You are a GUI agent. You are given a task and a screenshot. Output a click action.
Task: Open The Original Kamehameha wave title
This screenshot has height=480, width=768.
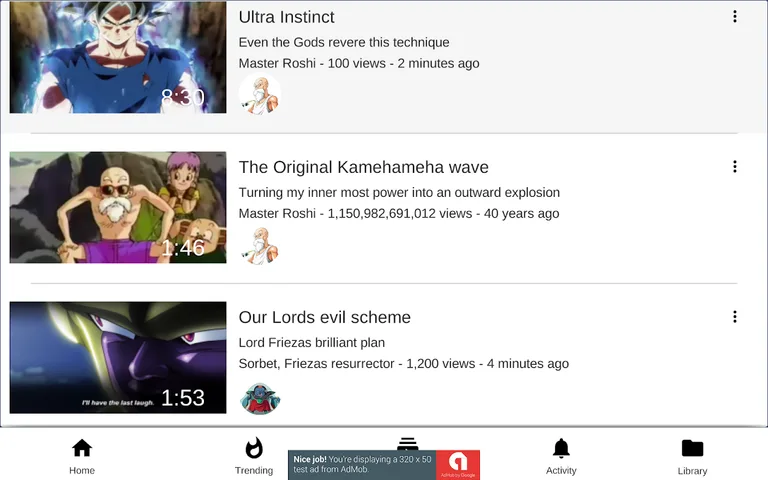[363, 167]
